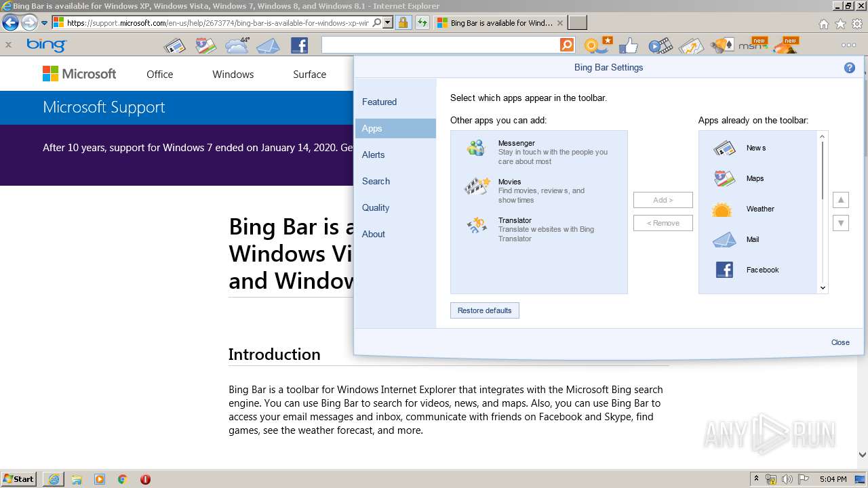Select the News icon in toolbar apps list
This screenshot has width=868, height=488.
[x=724, y=148]
